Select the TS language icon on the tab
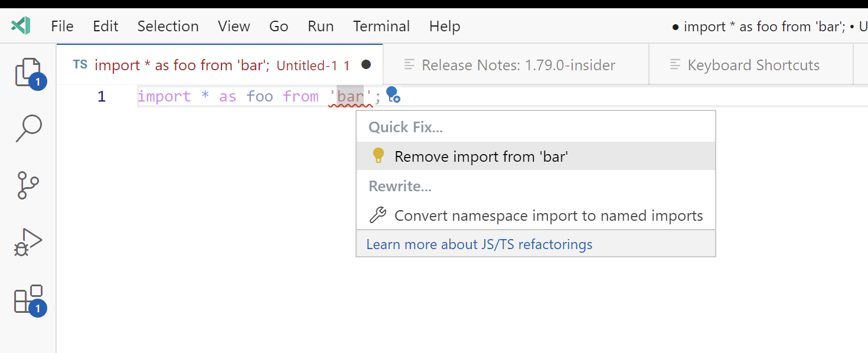This screenshot has width=868, height=353. [x=80, y=65]
